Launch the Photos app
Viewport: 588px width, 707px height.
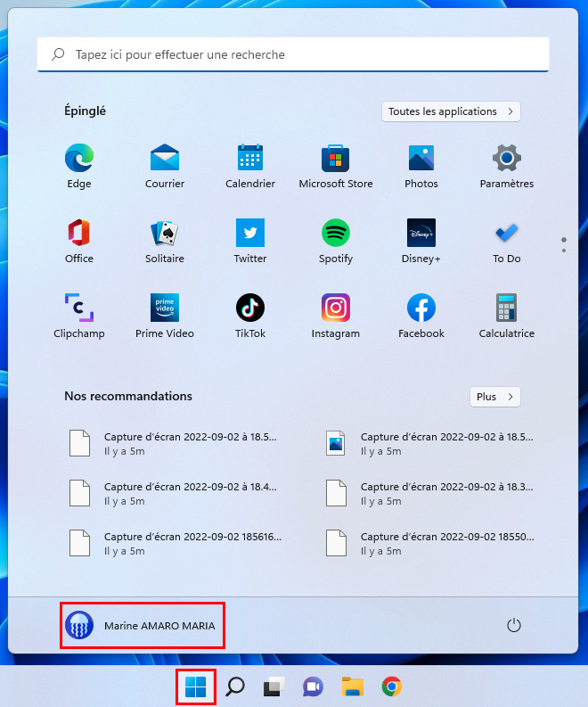[421, 166]
